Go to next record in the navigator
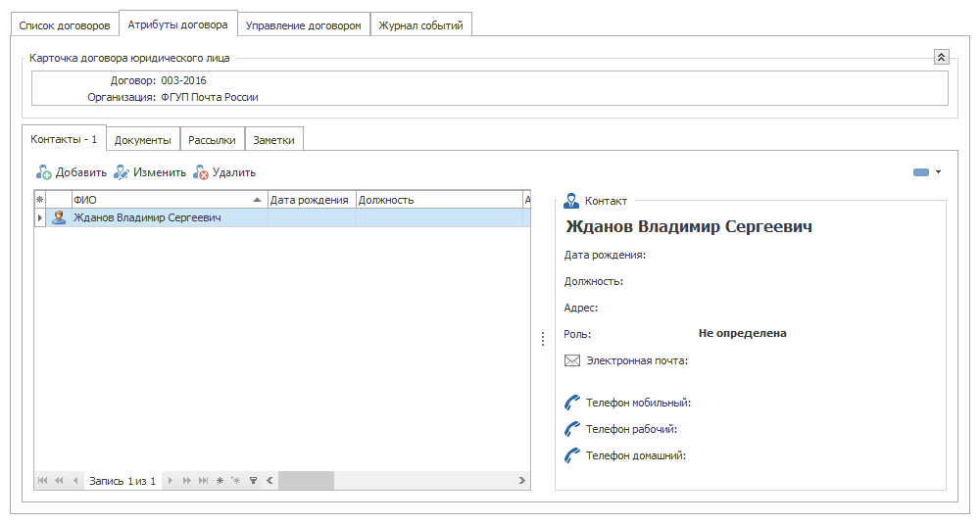 click(x=170, y=480)
